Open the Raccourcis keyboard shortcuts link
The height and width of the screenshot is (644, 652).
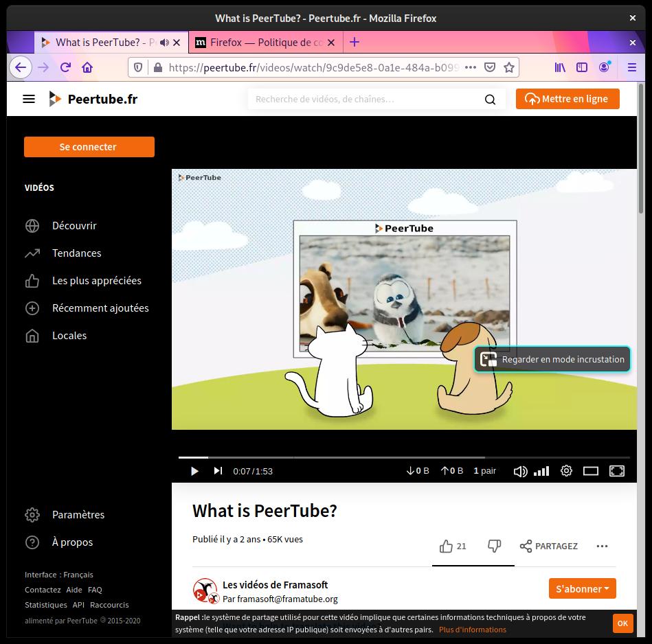coord(109,605)
